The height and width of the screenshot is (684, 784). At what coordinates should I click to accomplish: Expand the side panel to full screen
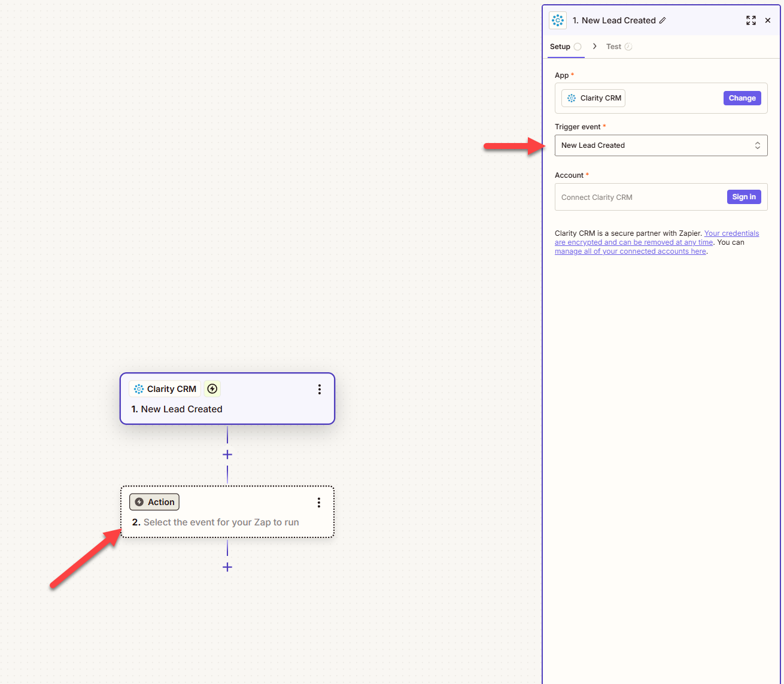pos(751,20)
